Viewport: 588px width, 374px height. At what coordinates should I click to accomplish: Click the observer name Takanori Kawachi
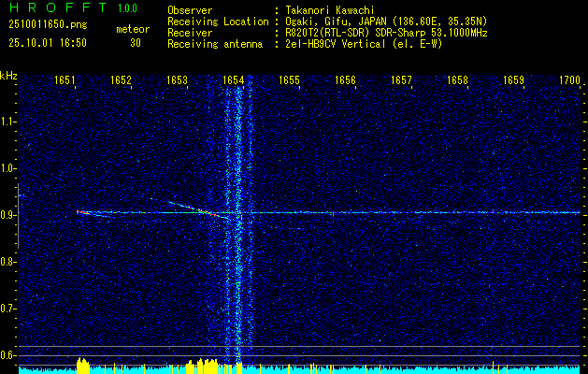330,10
